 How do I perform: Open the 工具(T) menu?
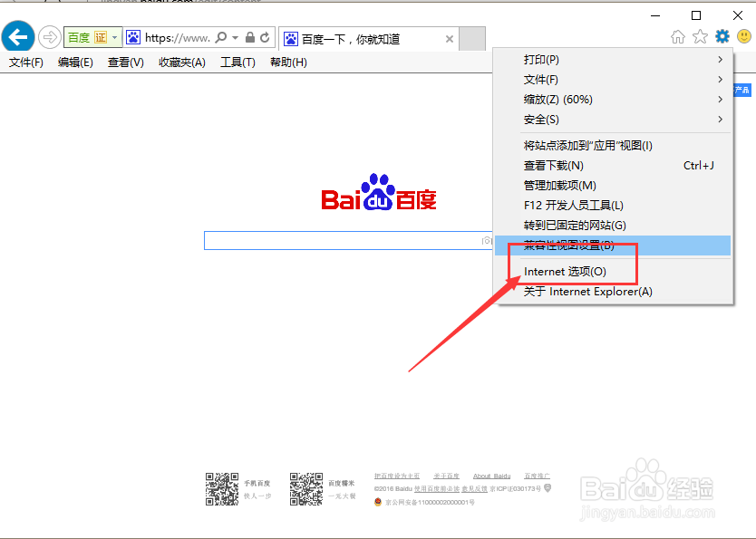coord(237,63)
